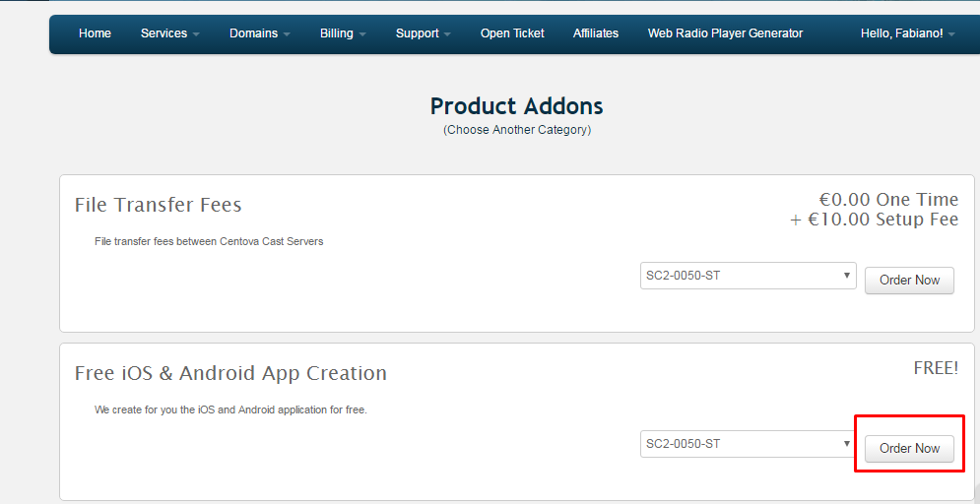
Task: Expand the Support menu
Action: tap(423, 33)
